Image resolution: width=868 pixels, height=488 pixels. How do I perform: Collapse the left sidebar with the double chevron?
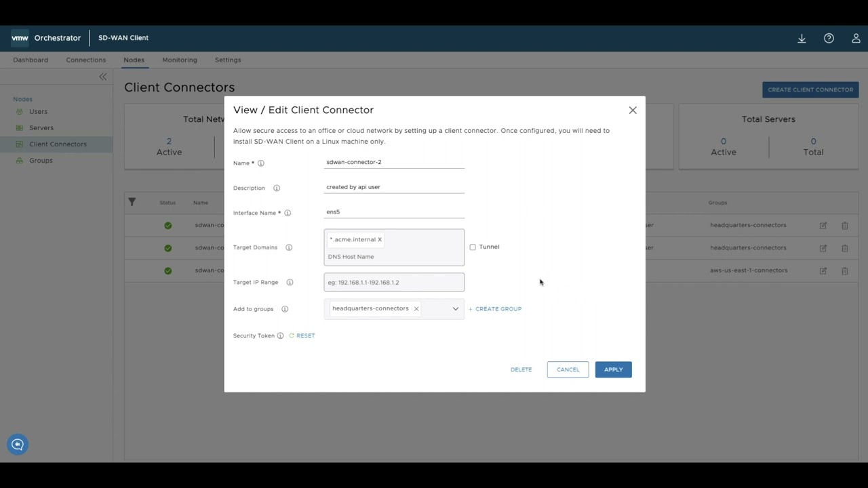pos(103,77)
